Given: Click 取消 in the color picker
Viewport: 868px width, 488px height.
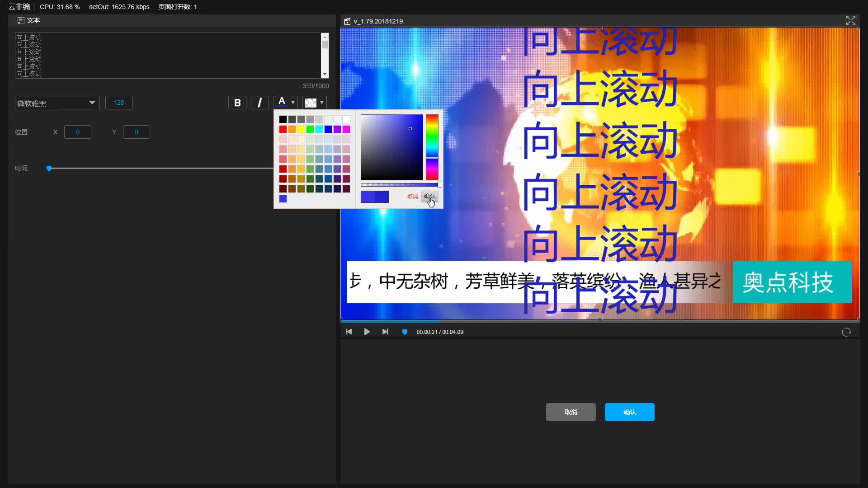Looking at the screenshot, I should (412, 197).
